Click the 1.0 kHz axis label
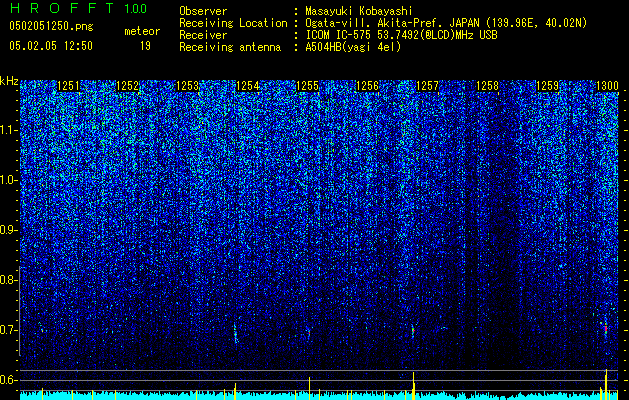The image size is (629, 400). coord(8,180)
